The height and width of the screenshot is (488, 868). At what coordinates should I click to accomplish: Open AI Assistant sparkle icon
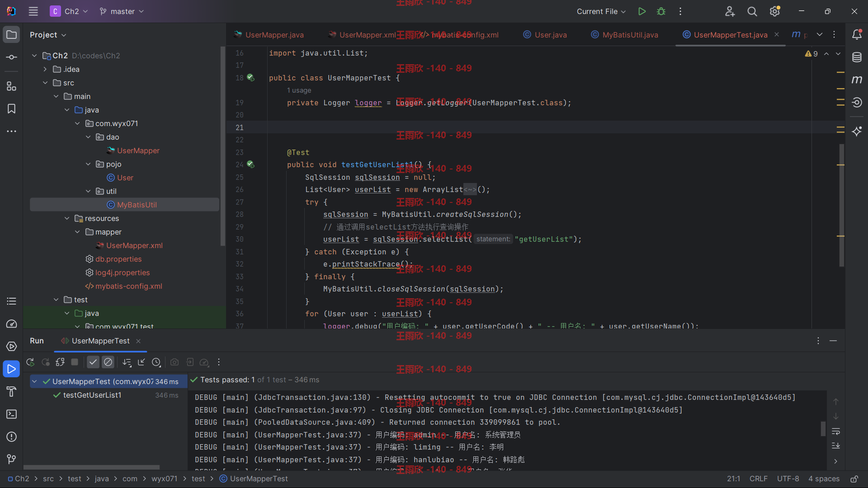point(857,131)
